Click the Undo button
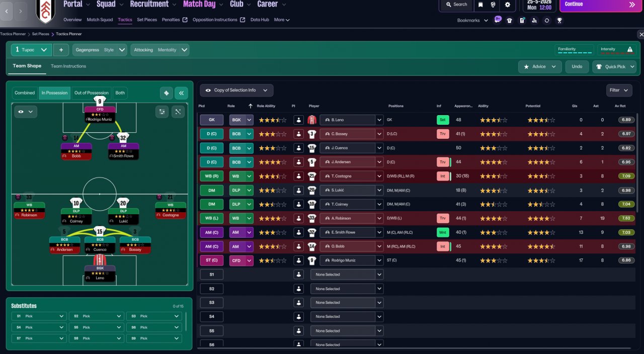Viewport: 644px width, 354px height. 577,66
